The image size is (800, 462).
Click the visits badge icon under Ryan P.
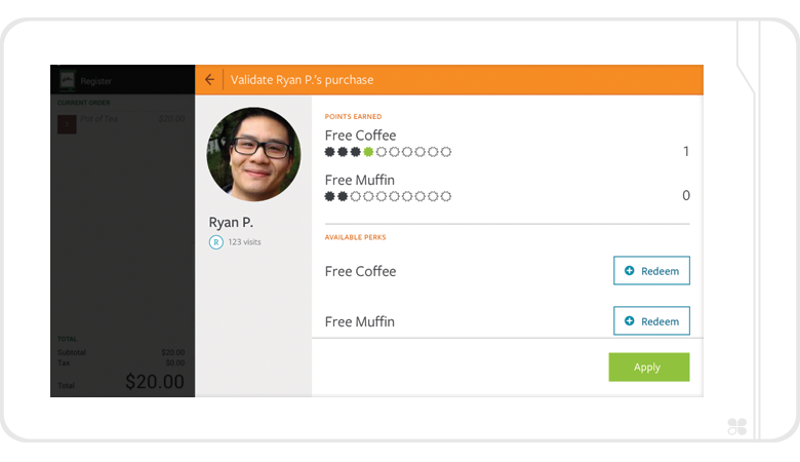(x=215, y=242)
